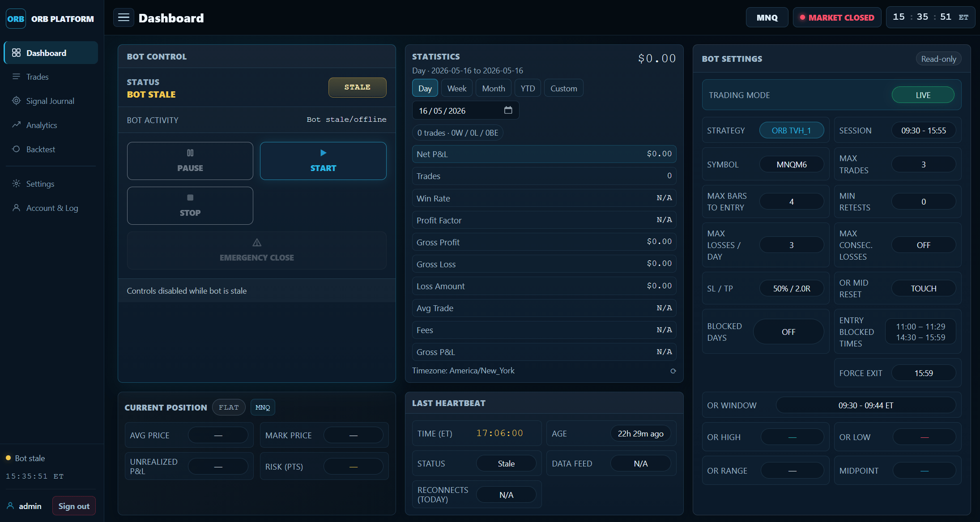980x522 pixels.
Task: Click the admin user icon
Action: pyautogui.click(x=10, y=506)
